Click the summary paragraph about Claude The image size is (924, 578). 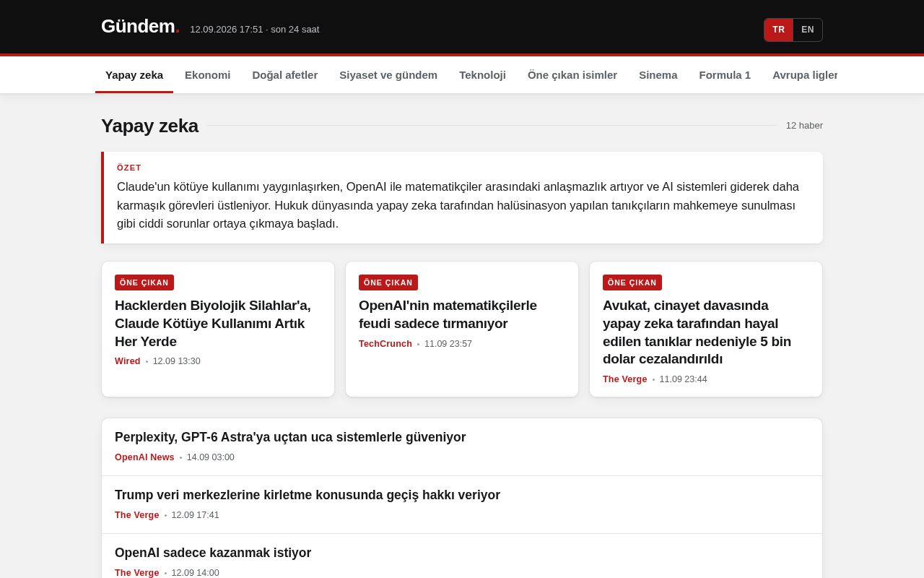[462, 205]
